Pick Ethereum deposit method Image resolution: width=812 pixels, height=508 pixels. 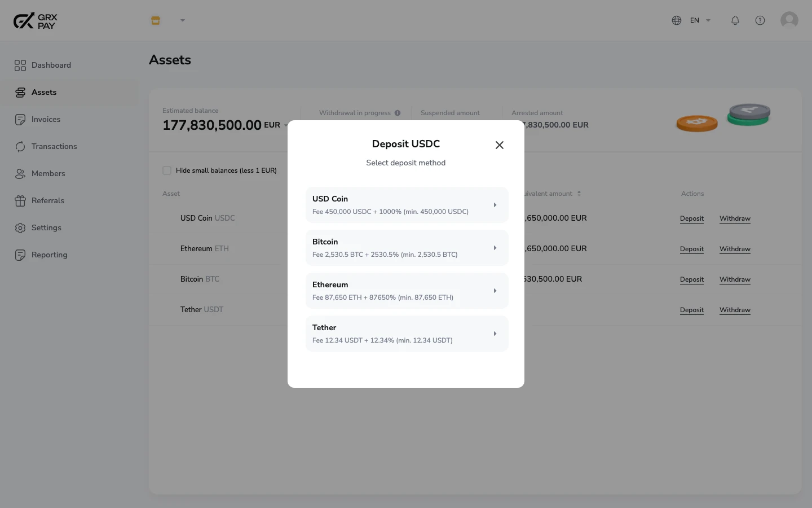(407, 291)
